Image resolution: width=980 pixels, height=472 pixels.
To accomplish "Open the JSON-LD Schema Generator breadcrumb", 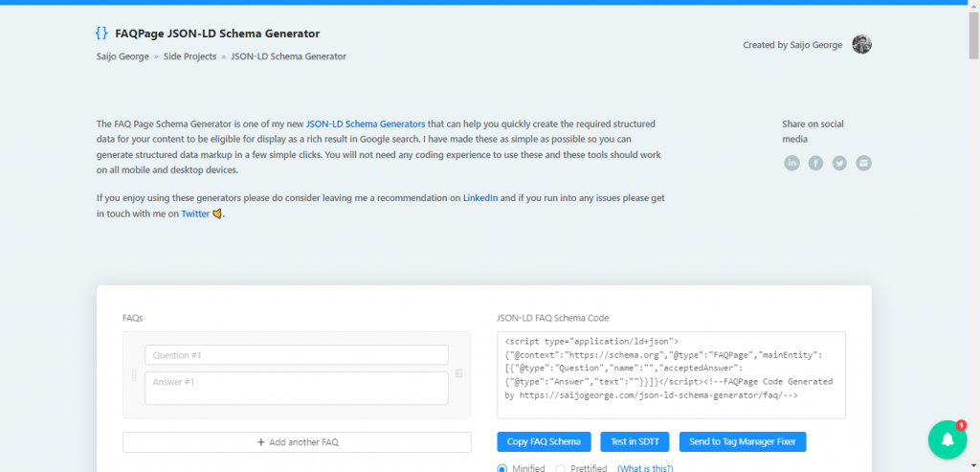I will (288, 56).
